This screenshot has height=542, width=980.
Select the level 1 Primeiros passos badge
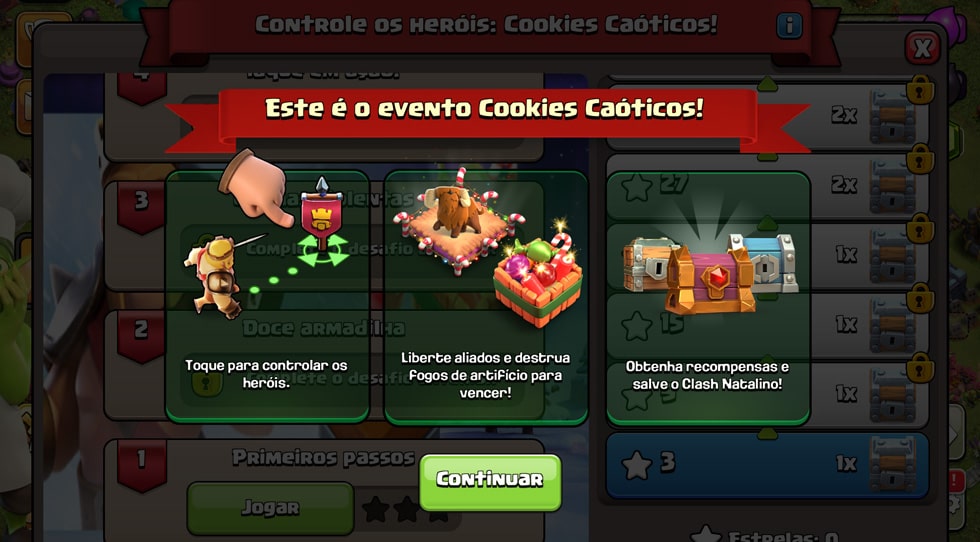tap(142, 464)
